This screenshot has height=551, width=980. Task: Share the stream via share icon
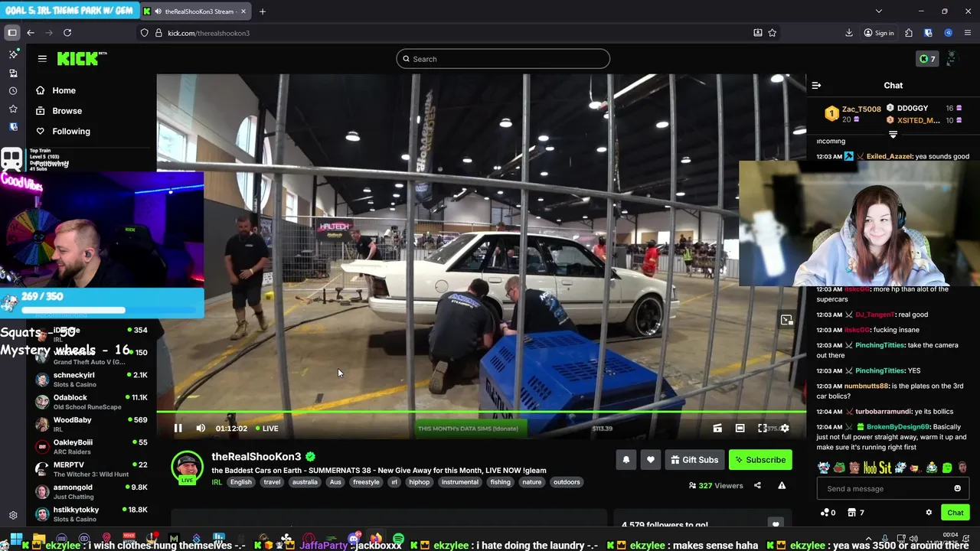click(x=757, y=485)
